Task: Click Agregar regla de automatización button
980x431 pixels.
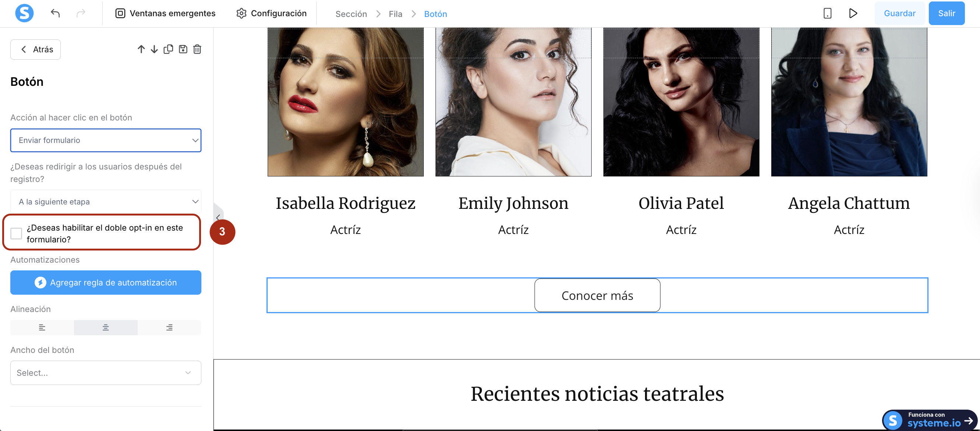Action: click(106, 282)
